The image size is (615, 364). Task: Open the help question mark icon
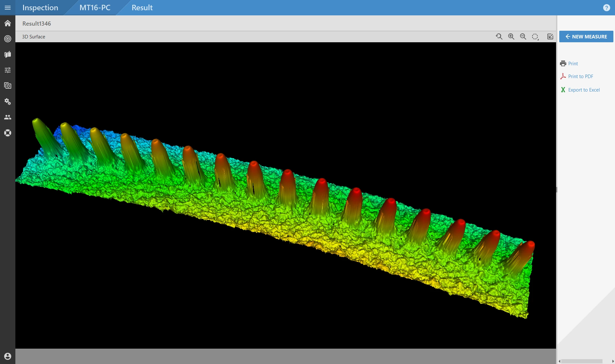click(x=607, y=8)
